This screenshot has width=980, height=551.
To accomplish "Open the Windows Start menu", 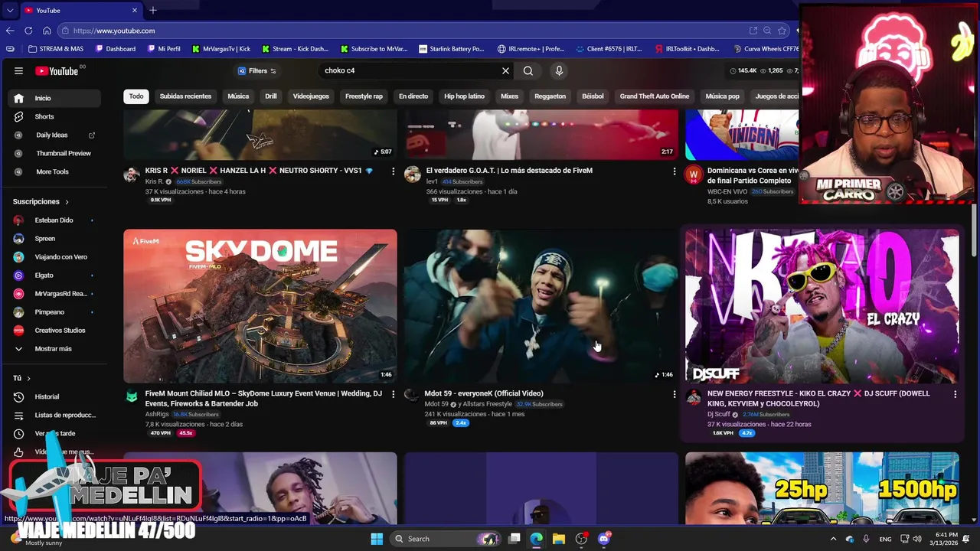I will (x=377, y=539).
